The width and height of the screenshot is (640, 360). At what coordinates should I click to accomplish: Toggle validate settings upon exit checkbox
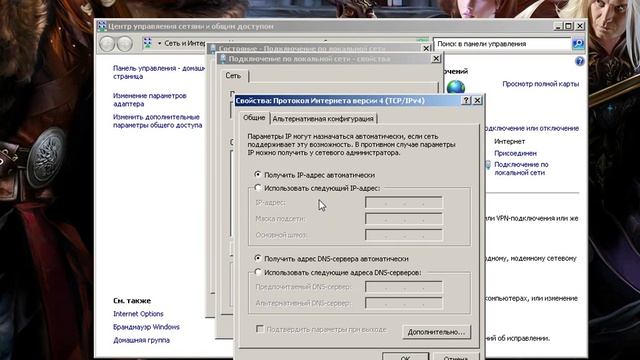point(260,329)
